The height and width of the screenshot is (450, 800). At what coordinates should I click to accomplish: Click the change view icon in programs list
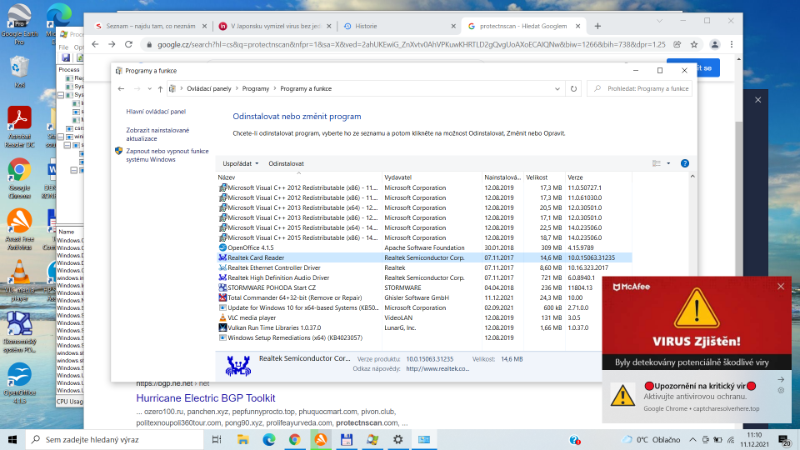pos(656,163)
